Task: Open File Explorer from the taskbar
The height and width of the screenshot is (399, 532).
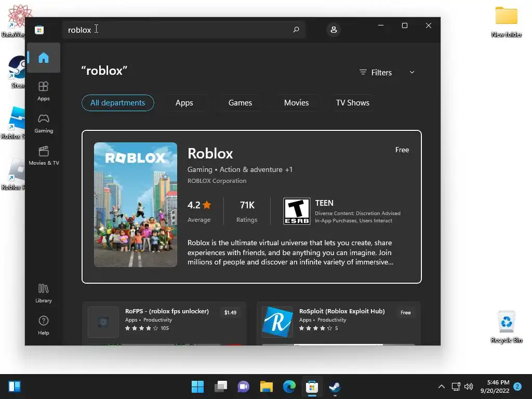Action: point(267,387)
